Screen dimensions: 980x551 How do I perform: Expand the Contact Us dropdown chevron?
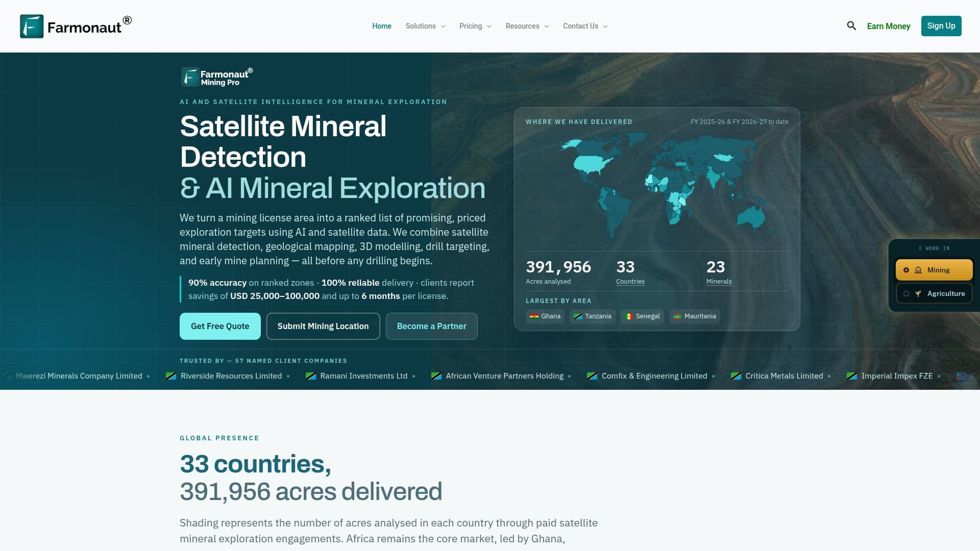[x=605, y=27]
